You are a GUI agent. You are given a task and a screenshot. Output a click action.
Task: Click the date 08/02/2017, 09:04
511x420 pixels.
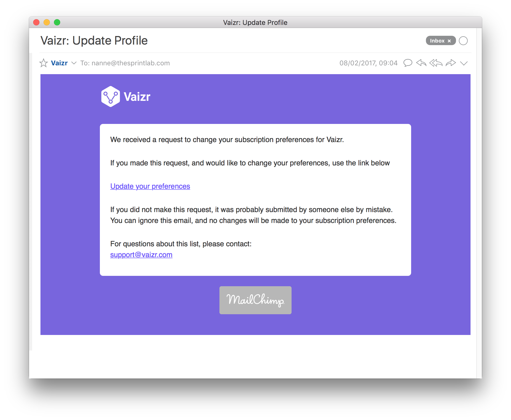[x=369, y=63]
